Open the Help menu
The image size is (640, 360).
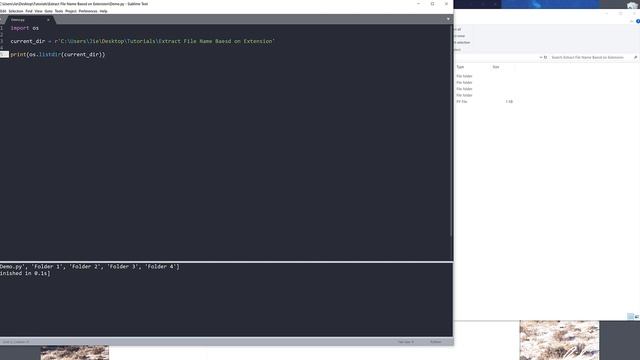click(x=103, y=11)
